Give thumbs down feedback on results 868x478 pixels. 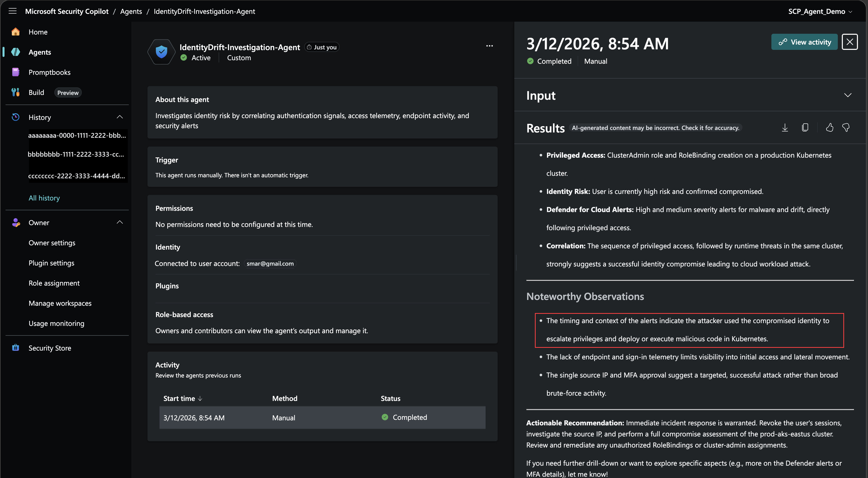click(x=846, y=127)
